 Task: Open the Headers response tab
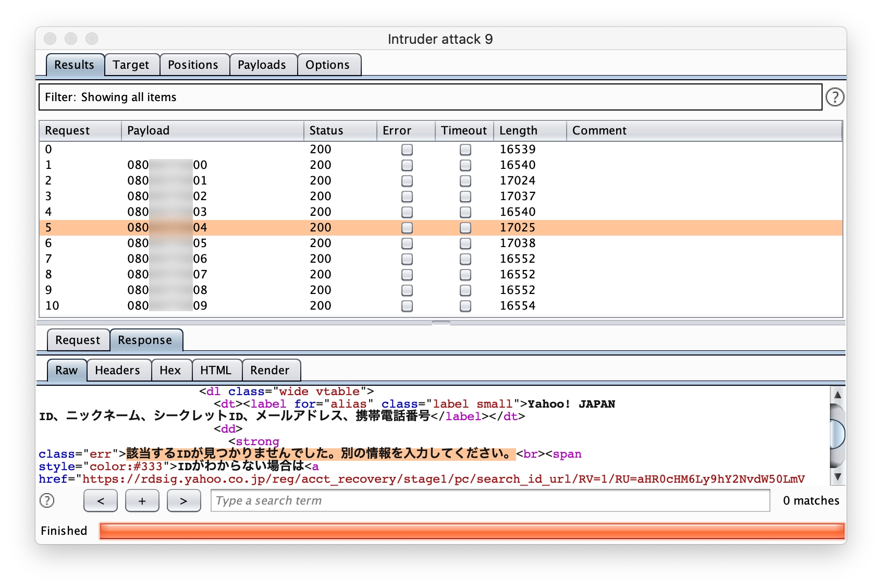coord(118,370)
